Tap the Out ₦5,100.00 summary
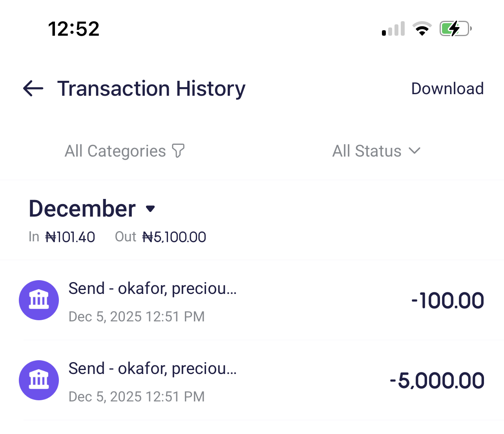Viewport: 504px width, 434px height. point(161,237)
